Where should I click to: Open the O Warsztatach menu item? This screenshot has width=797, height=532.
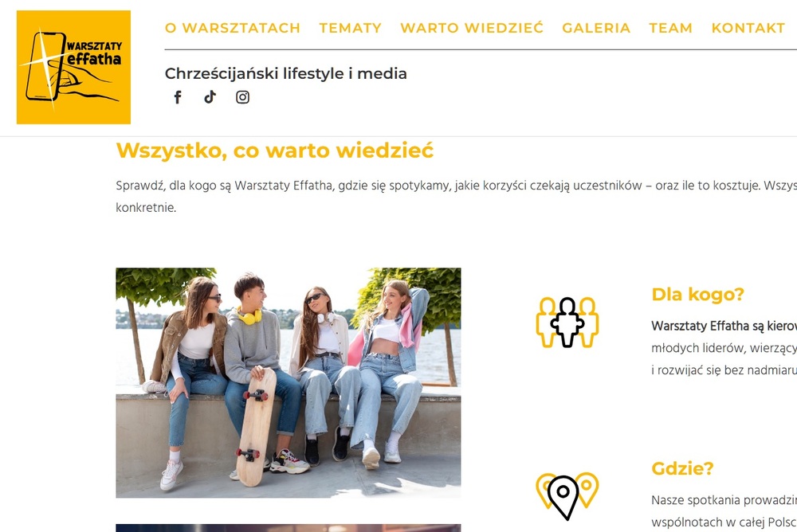(233, 28)
